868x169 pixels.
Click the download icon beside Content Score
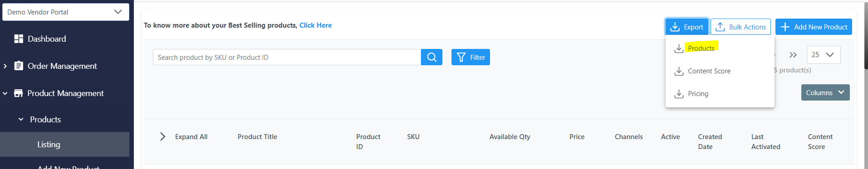pyautogui.click(x=679, y=71)
